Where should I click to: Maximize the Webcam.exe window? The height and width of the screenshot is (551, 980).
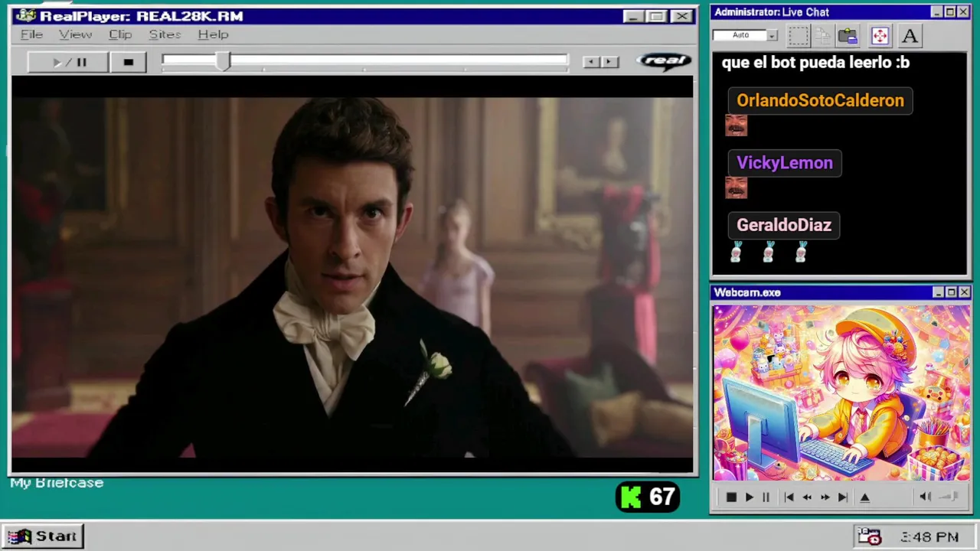click(x=951, y=292)
